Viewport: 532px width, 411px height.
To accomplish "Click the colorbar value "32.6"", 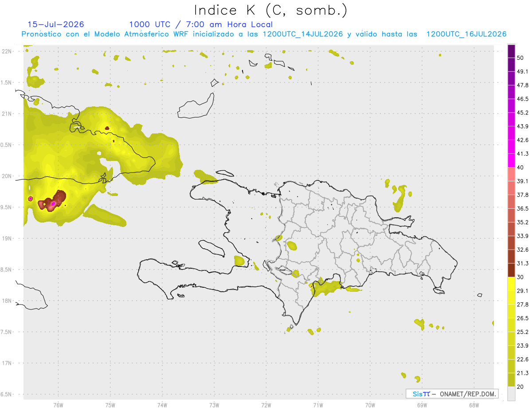I will point(523,250).
